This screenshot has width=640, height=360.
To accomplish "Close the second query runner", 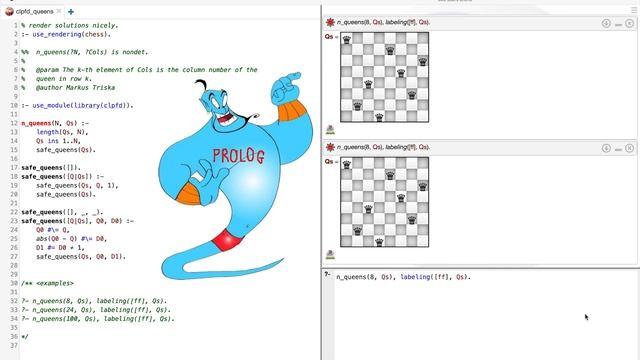I will 629,149.
